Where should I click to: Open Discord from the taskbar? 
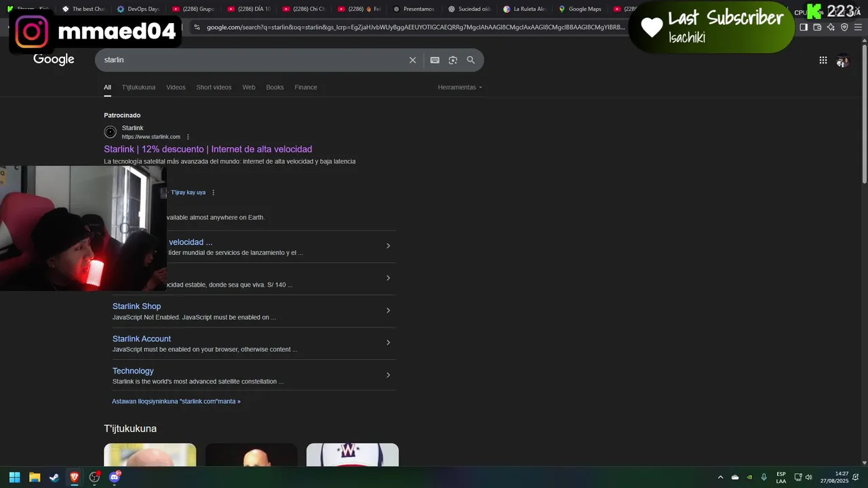[x=115, y=477]
